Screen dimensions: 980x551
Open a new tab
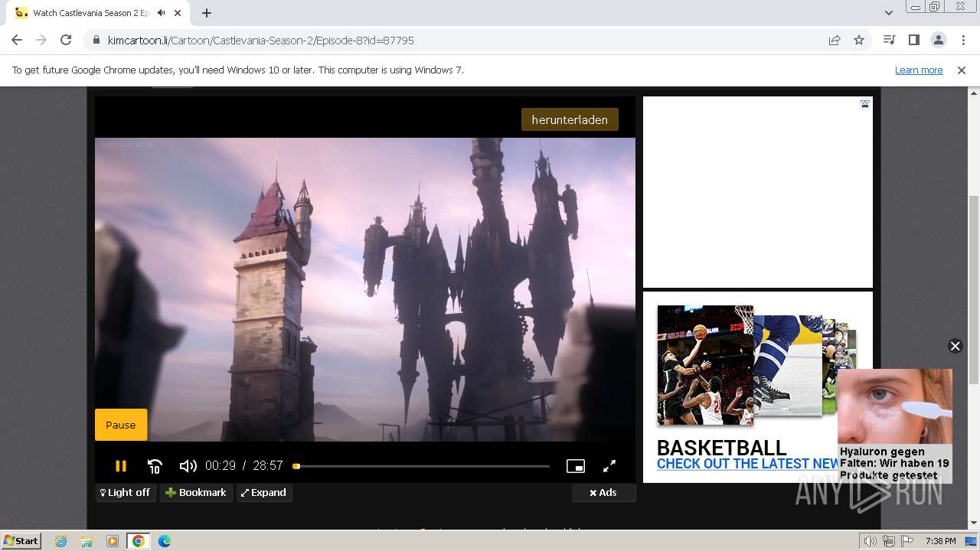click(207, 13)
